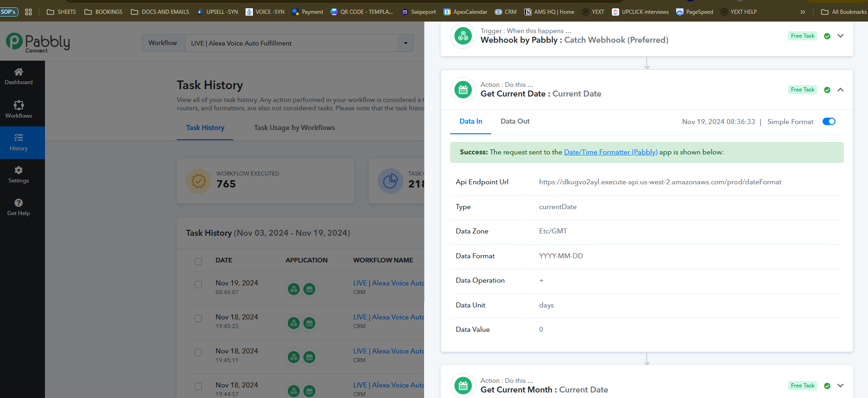868x398 pixels.
Task: Open the All Bookmarks folder
Action: pyautogui.click(x=844, y=12)
